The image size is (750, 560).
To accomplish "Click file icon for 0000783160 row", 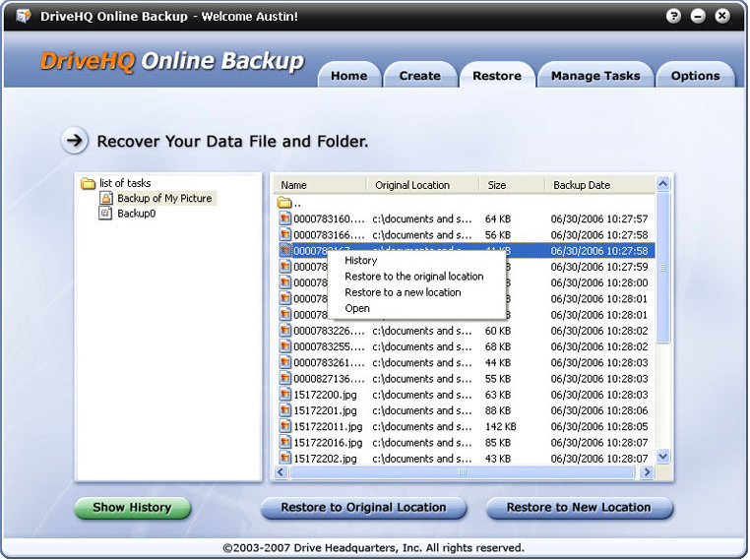I will 285,219.
